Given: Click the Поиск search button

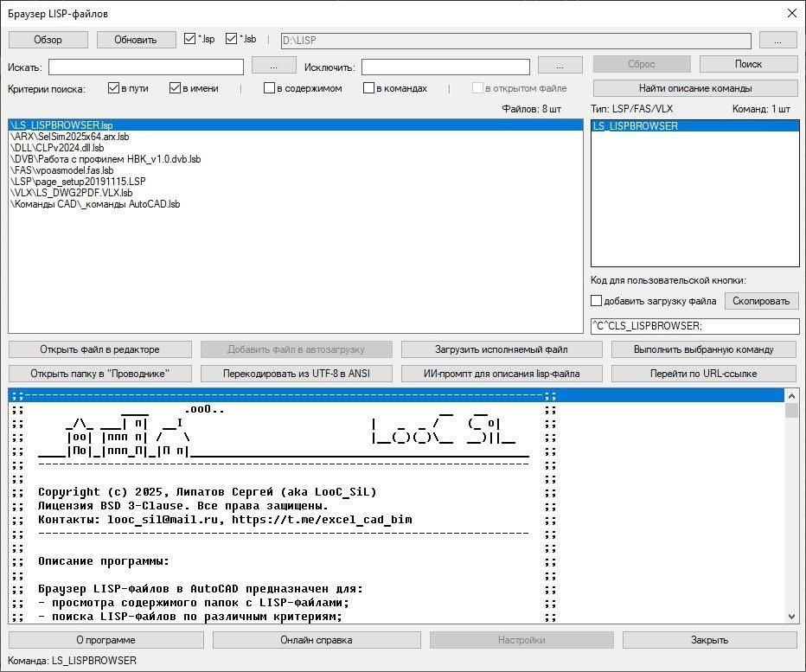Looking at the screenshot, I should (x=748, y=64).
